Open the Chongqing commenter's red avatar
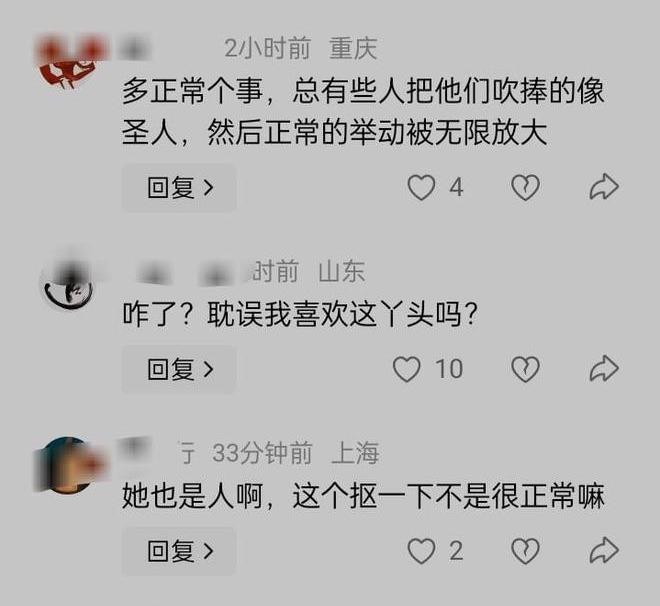 click(69, 63)
